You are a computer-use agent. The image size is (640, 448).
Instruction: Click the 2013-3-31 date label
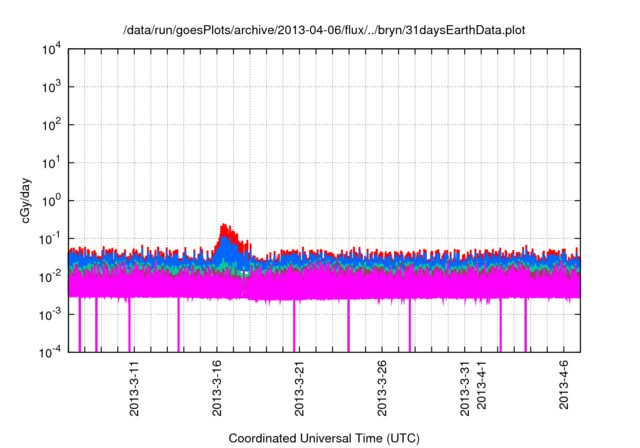pyautogui.click(x=464, y=388)
